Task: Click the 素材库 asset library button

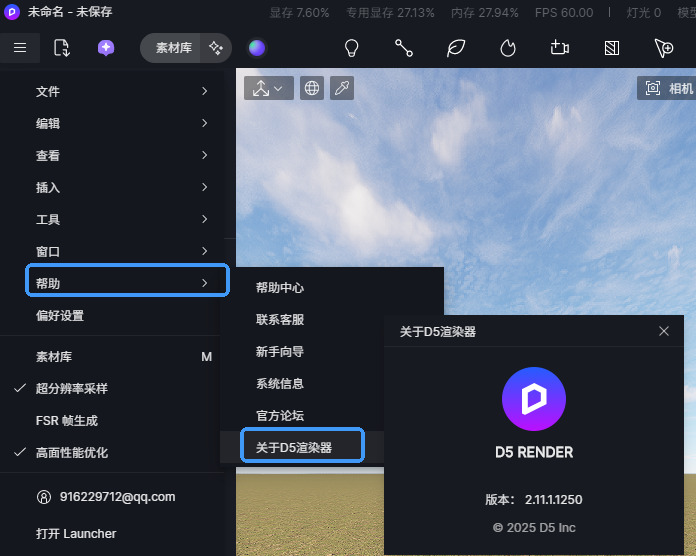Action: [174, 48]
